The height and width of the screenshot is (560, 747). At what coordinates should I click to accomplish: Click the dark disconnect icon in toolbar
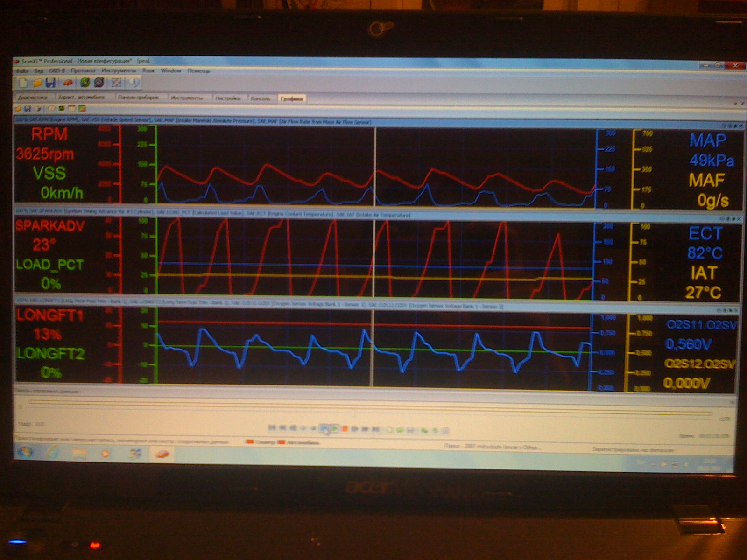tap(99, 83)
